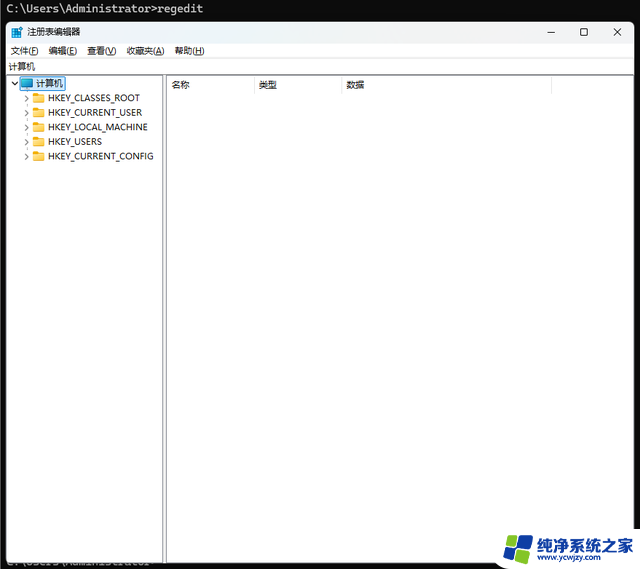Collapse the 计算机 root node

pyautogui.click(x=15, y=83)
